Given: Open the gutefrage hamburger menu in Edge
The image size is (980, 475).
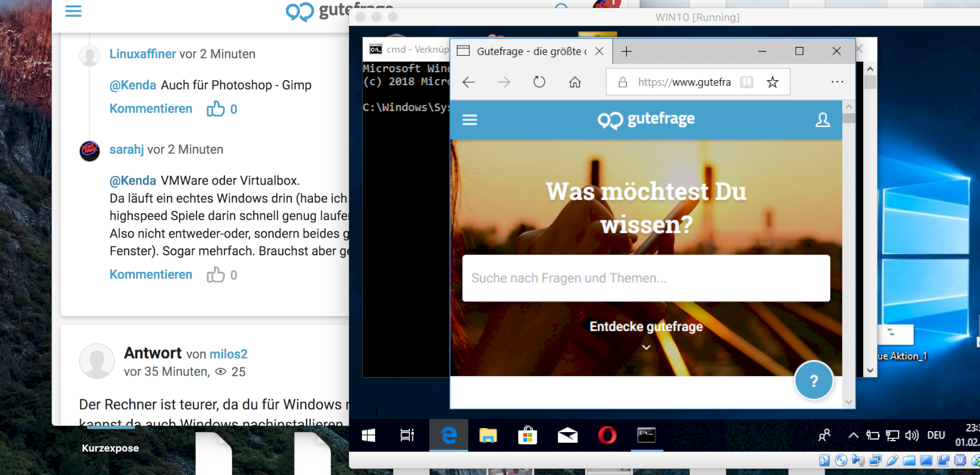Looking at the screenshot, I should pos(470,120).
